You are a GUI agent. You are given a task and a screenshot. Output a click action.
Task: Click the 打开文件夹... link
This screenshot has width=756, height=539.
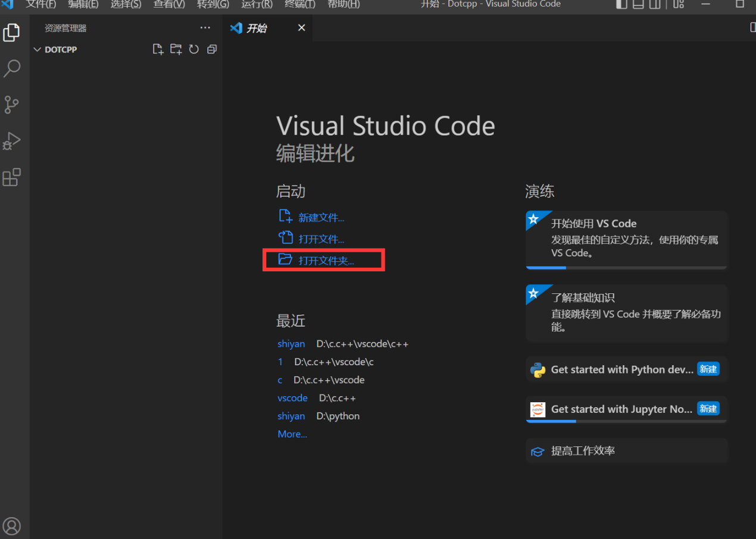[326, 261]
